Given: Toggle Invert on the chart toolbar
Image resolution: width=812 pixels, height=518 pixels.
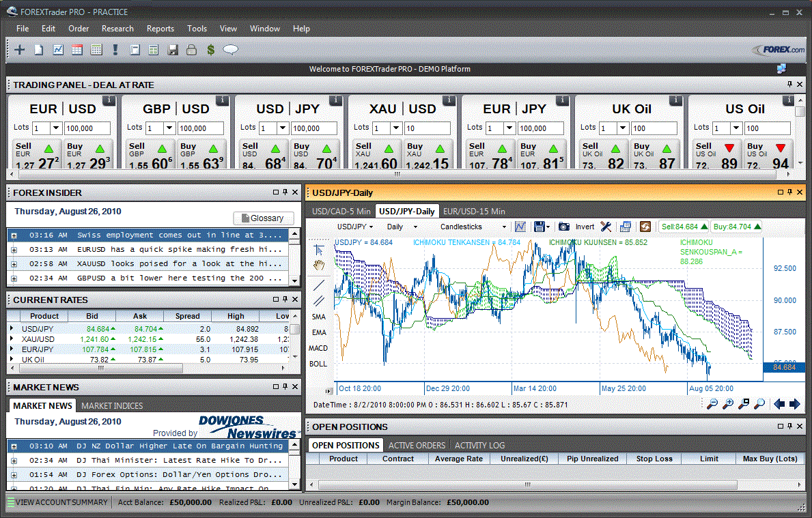Looking at the screenshot, I should (x=585, y=227).
